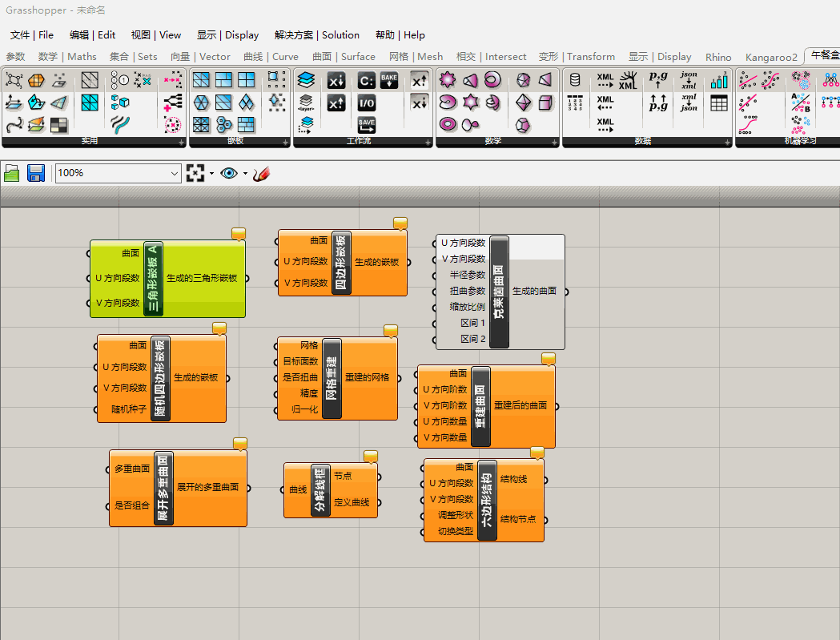Toggle the preview eye icon

tap(229, 173)
